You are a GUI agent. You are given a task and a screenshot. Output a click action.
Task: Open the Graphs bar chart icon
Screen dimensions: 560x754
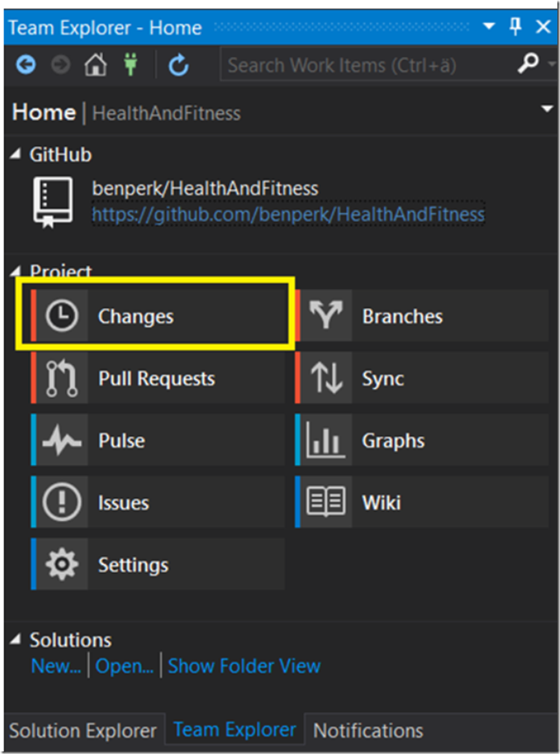(x=326, y=441)
